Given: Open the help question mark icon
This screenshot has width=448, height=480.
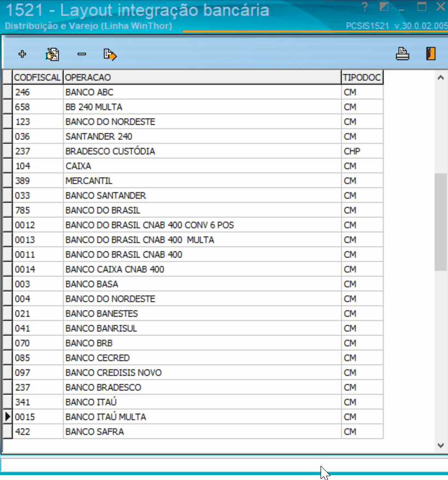Looking at the screenshot, I should [364, 7].
